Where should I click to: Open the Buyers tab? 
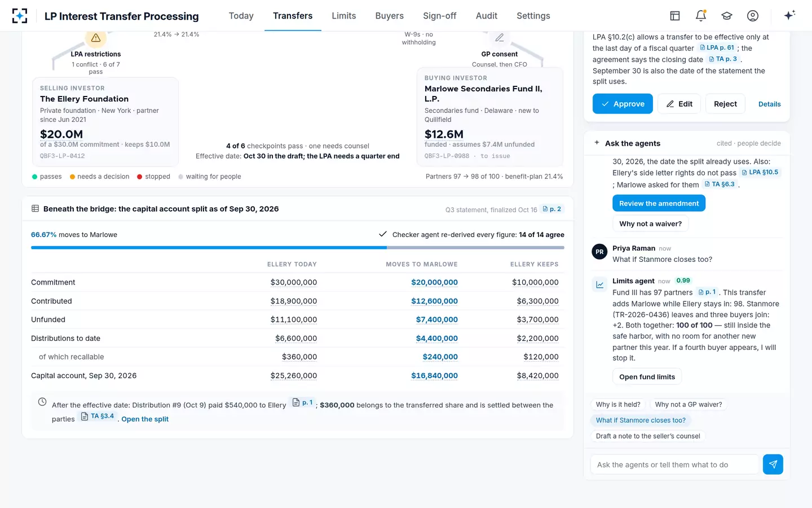point(390,16)
